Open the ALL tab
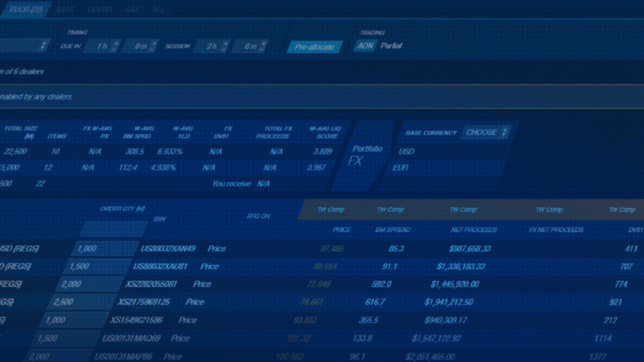 pos(157,9)
